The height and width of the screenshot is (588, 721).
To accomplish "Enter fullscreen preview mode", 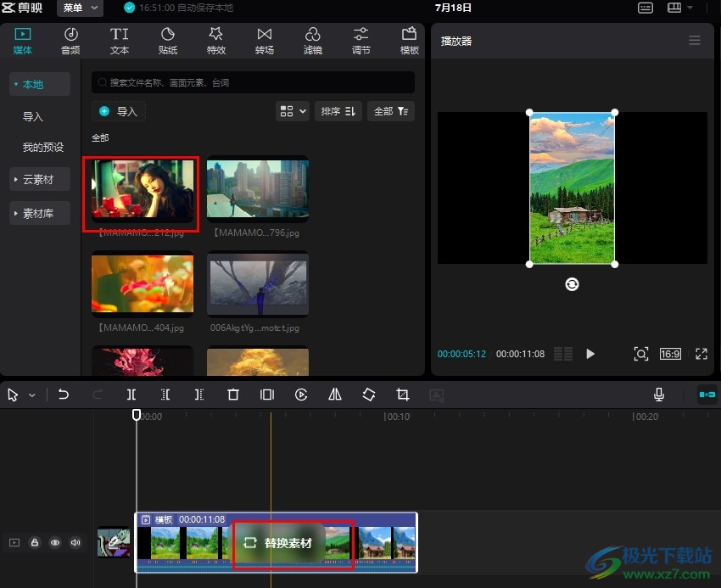I will [701, 354].
